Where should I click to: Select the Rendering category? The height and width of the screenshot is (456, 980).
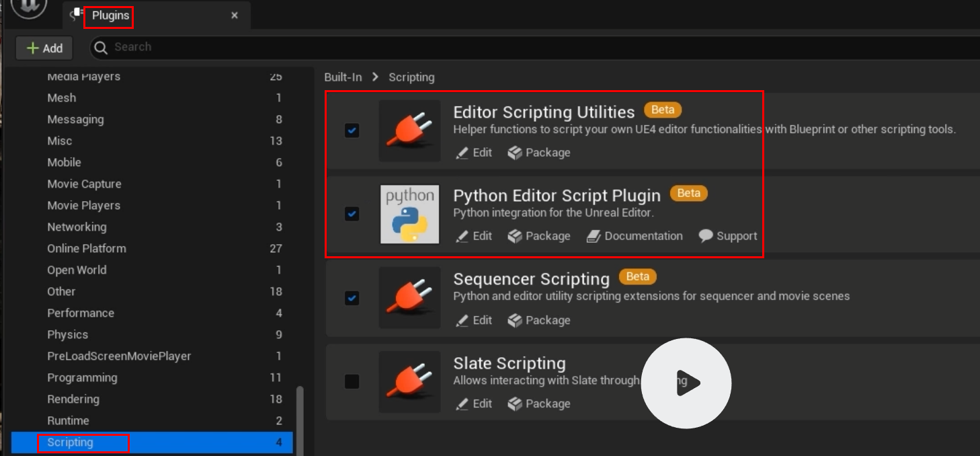(152, 400)
